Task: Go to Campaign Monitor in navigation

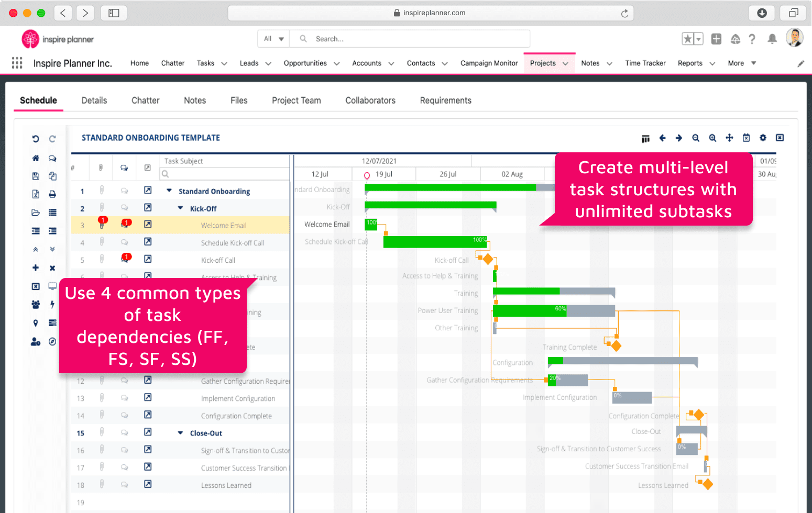Action: (x=489, y=63)
